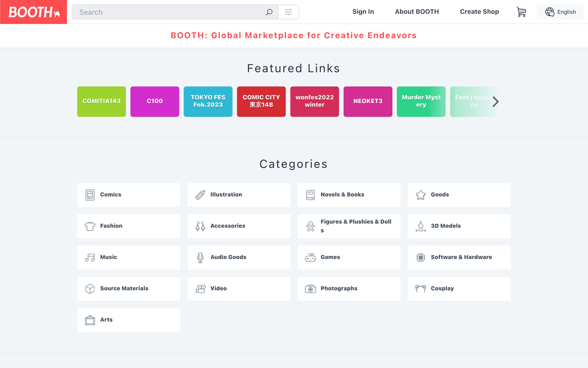Open the search filter options
This screenshot has height=368, width=588.
[x=289, y=12]
